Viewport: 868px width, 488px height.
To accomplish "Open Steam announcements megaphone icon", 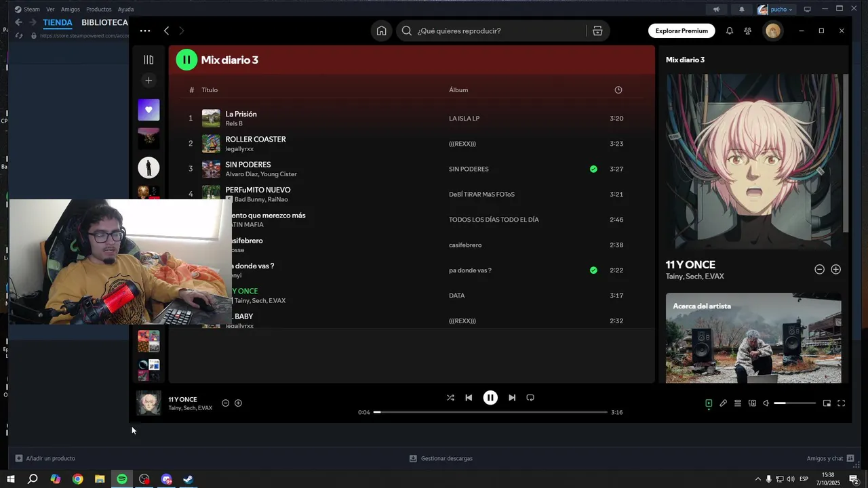I will pos(716,9).
